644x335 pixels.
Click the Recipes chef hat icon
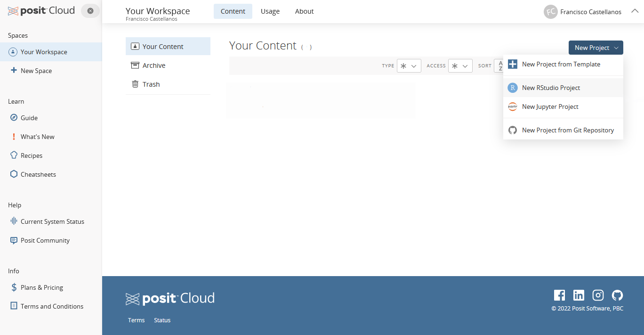coord(14,155)
